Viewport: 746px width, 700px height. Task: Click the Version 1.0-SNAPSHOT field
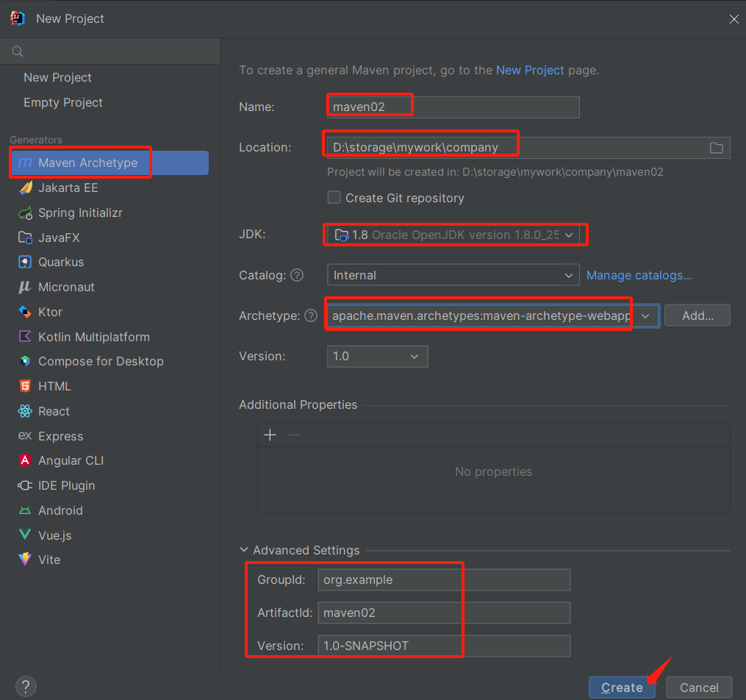click(x=444, y=646)
